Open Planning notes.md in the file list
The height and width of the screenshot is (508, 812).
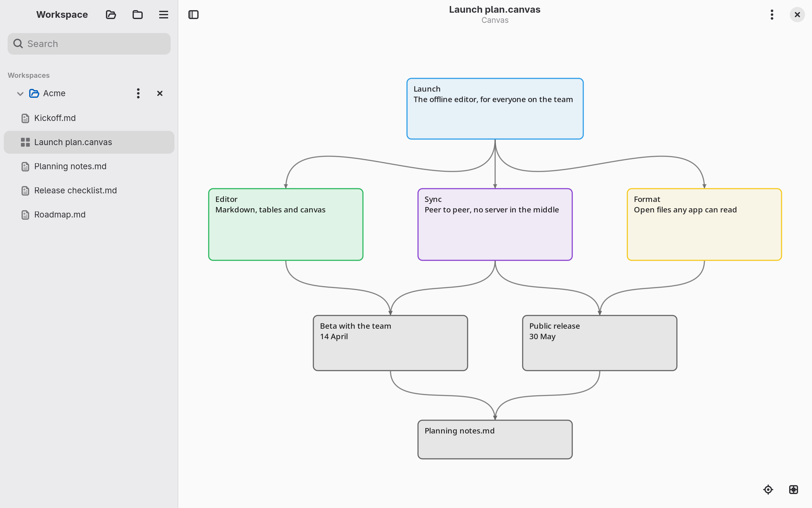[89, 166]
